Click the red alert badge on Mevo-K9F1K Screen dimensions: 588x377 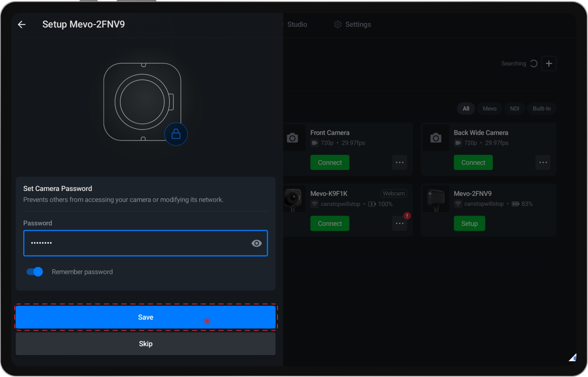point(407,216)
